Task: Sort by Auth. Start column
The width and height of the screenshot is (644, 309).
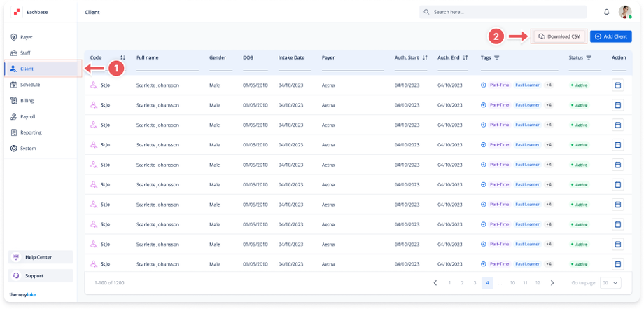Action: click(x=425, y=57)
